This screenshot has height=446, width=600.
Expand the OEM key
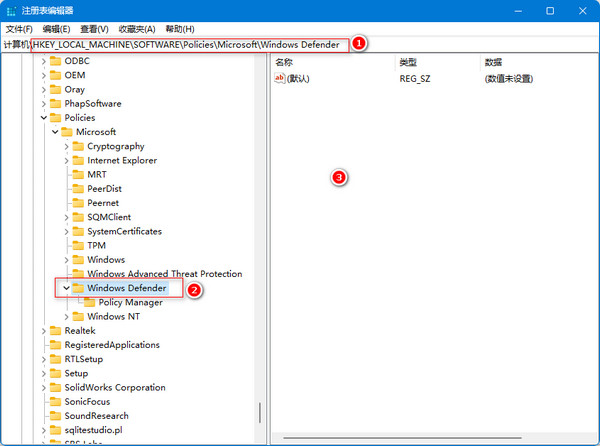(x=44, y=75)
